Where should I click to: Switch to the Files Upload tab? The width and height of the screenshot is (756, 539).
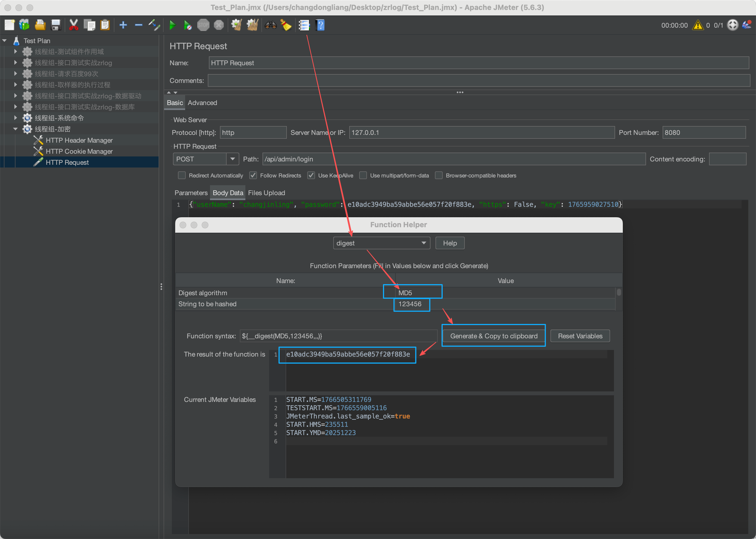[x=266, y=193]
